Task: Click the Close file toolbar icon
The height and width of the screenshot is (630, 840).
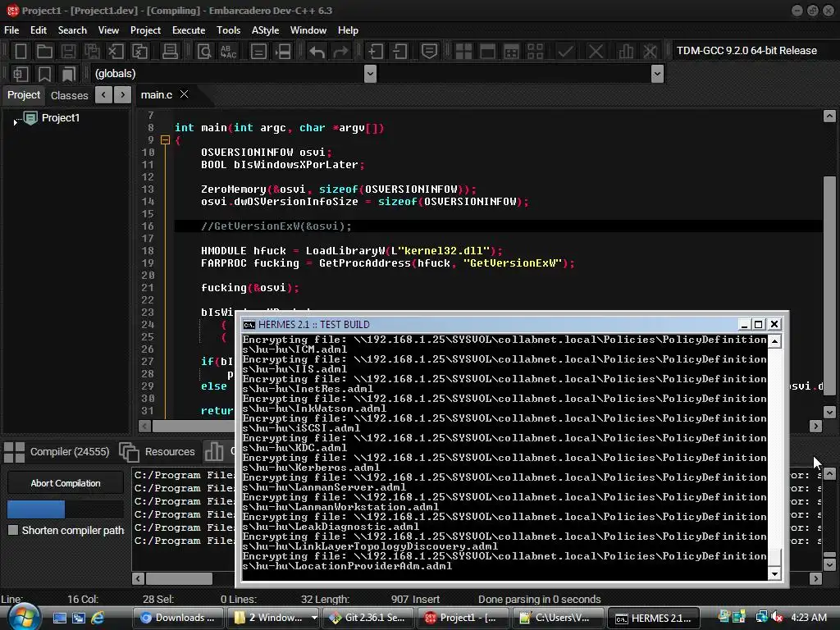Action: [116, 51]
